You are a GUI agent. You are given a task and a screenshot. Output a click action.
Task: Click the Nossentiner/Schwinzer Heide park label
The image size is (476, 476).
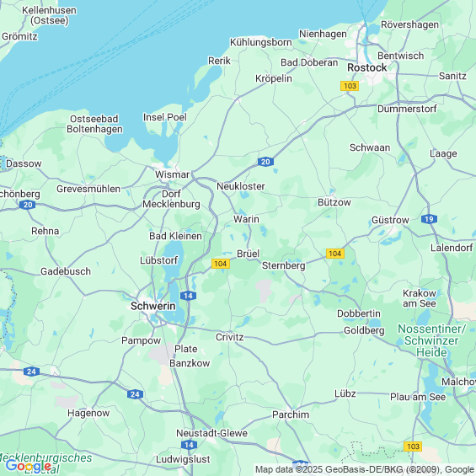pos(431,340)
